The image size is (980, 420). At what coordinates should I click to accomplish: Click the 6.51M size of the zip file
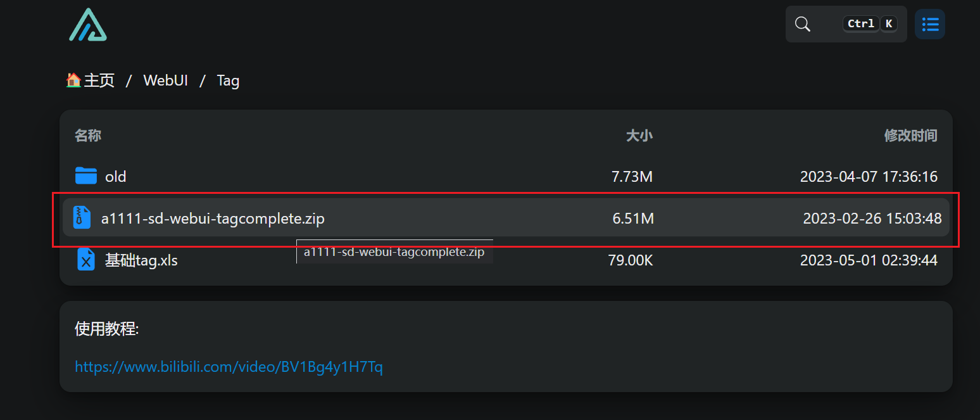click(633, 219)
